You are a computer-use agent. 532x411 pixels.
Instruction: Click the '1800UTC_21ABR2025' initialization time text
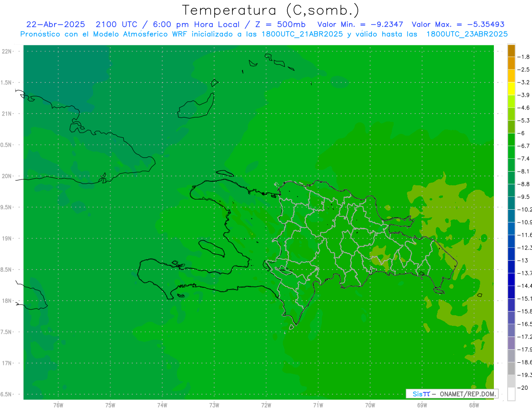click(303, 34)
